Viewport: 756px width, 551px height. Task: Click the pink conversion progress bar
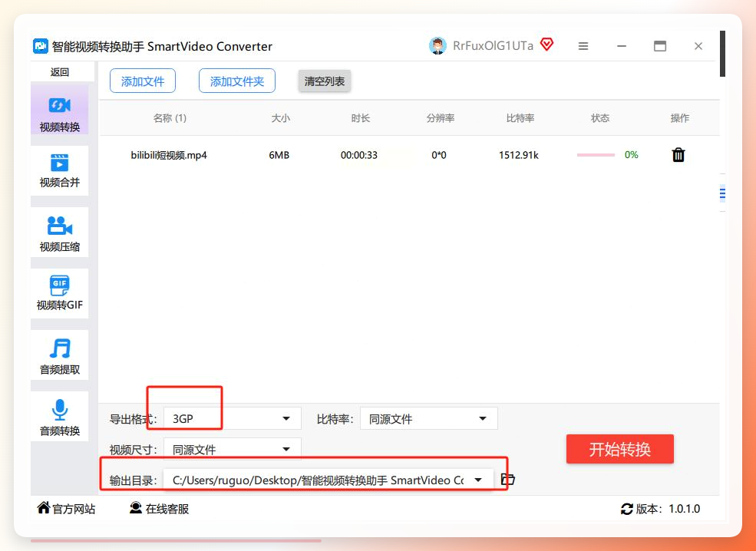coord(596,155)
